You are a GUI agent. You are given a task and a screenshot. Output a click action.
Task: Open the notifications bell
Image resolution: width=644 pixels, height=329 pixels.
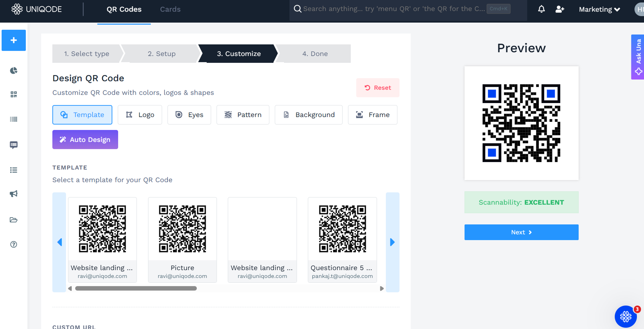click(x=541, y=9)
